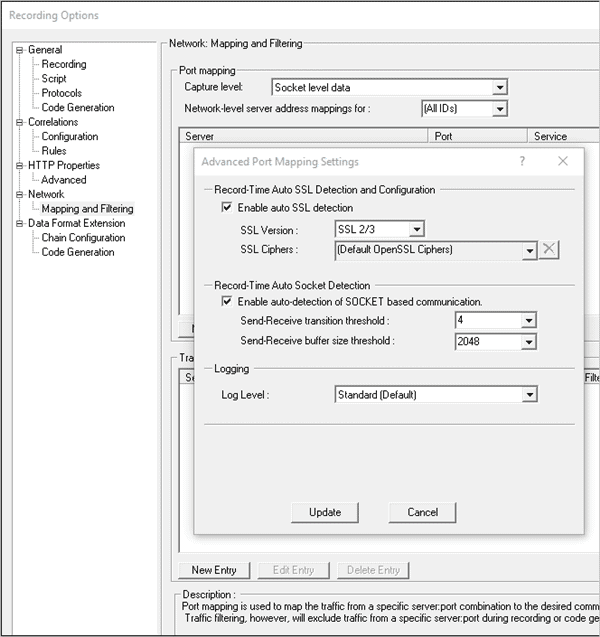Select Recording under General
Screen dimensions: 600x637
[64, 64]
